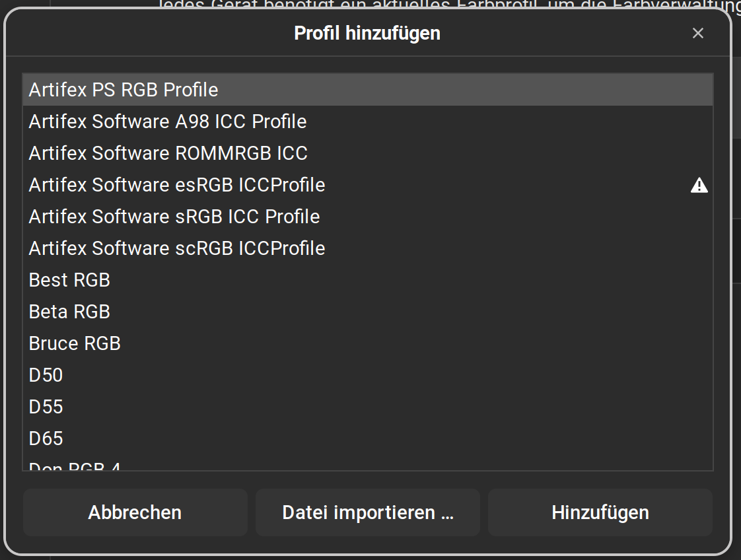
Task: Choose the D50 profile
Action: [x=46, y=375]
